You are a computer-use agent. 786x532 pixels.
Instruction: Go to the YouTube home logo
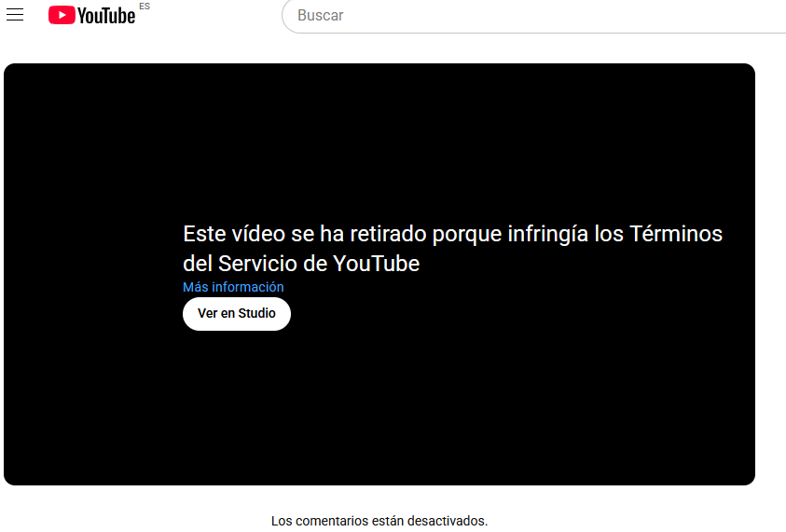(92, 16)
